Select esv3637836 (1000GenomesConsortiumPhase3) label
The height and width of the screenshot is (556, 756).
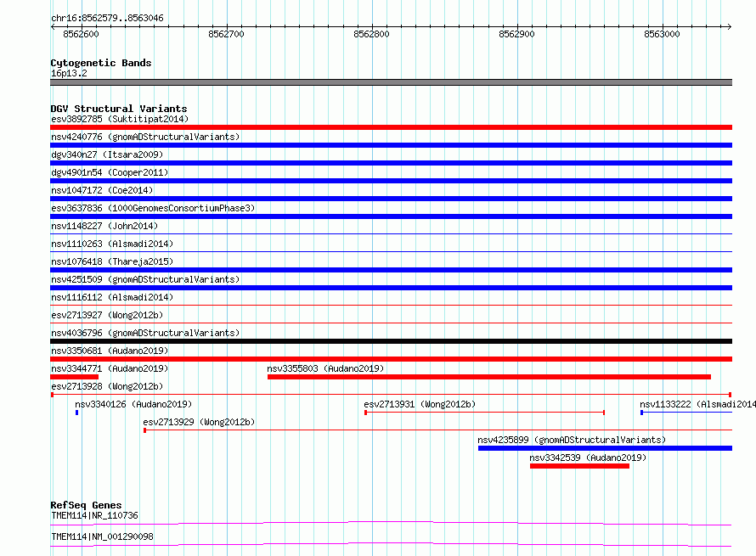tap(153, 208)
